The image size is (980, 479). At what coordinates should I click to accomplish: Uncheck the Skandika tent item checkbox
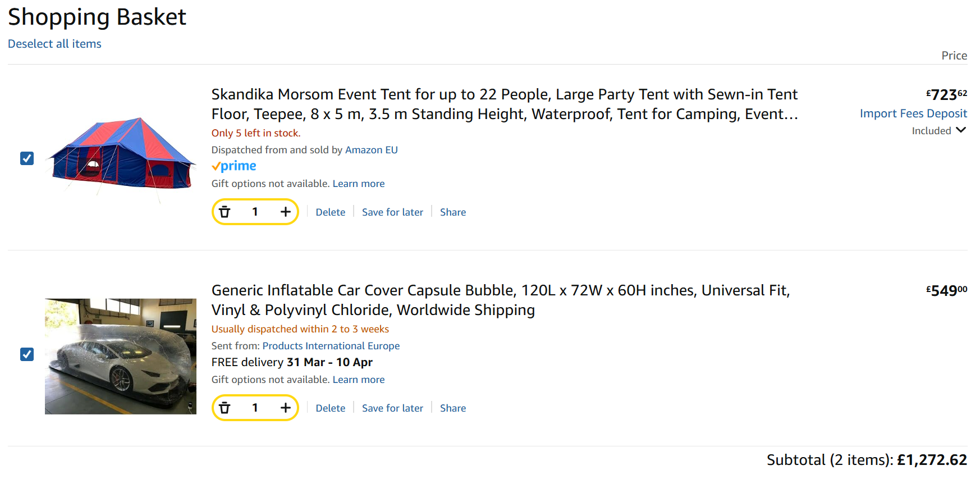click(27, 158)
